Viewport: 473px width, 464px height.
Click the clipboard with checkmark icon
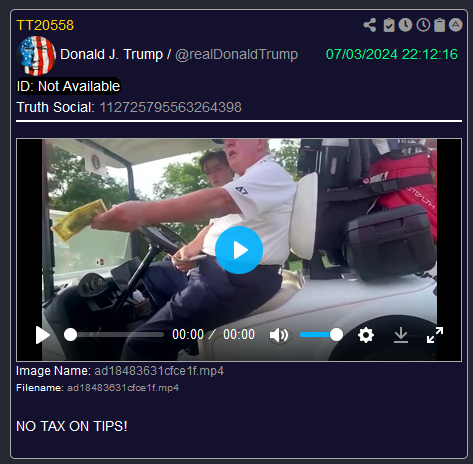[389, 25]
